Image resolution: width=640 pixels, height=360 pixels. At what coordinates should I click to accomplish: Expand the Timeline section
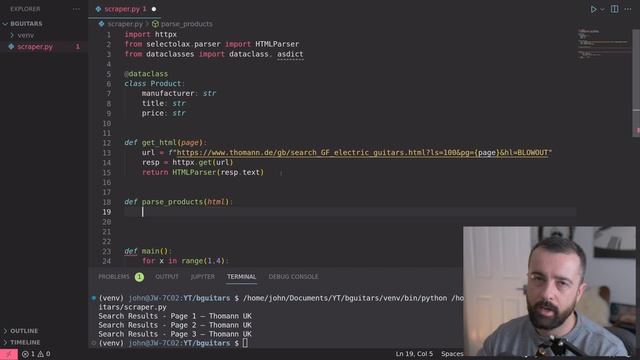click(x=25, y=342)
